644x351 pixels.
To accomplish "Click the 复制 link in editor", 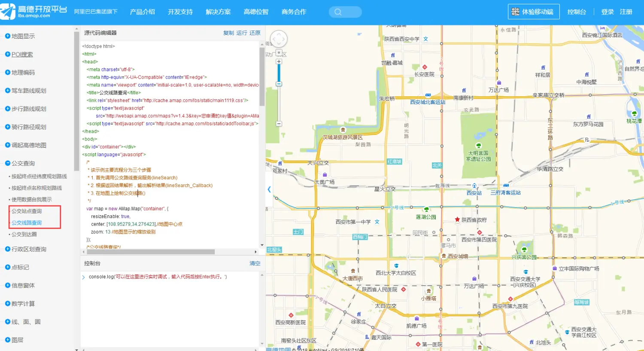I will click(x=228, y=33).
